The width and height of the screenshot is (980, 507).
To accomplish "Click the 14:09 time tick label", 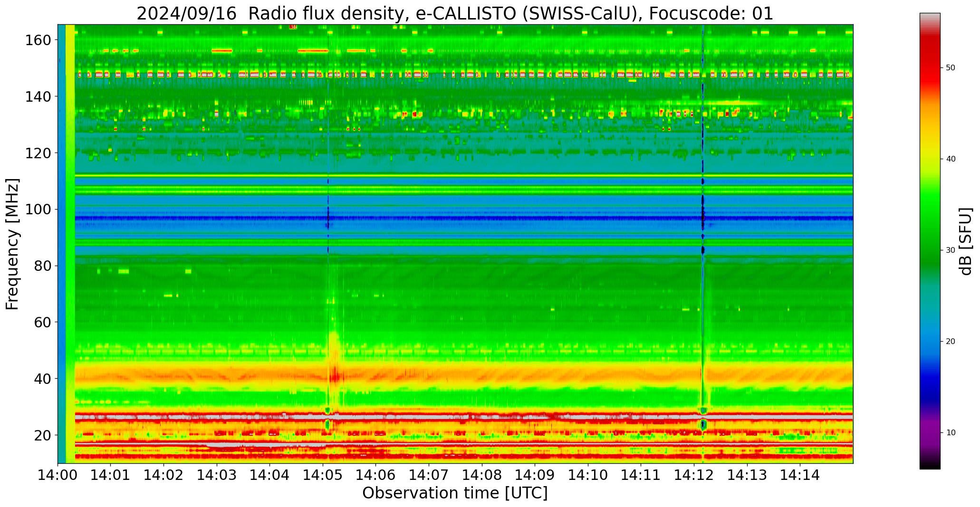I will click(x=535, y=474).
